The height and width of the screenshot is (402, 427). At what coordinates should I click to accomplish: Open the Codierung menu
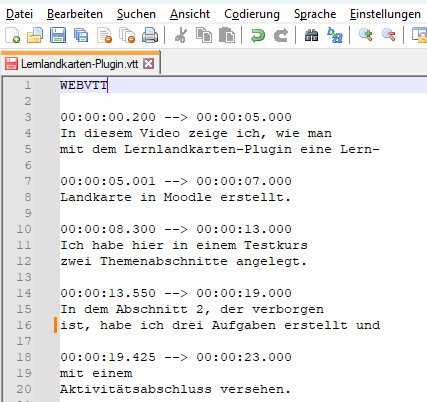(252, 14)
